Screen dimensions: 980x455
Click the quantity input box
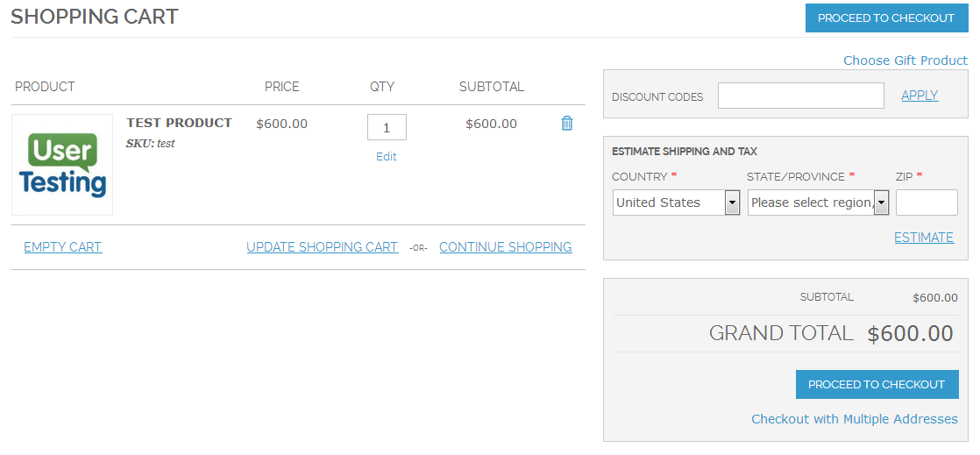pos(387,127)
